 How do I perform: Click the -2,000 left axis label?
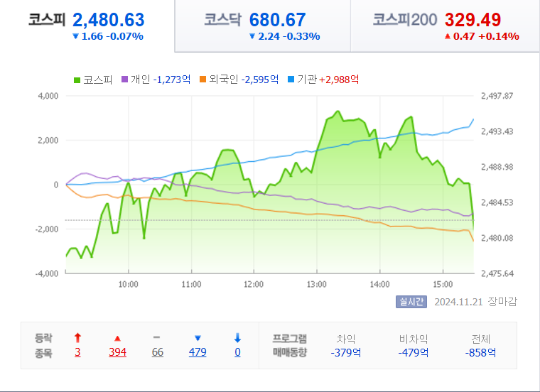point(46,229)
